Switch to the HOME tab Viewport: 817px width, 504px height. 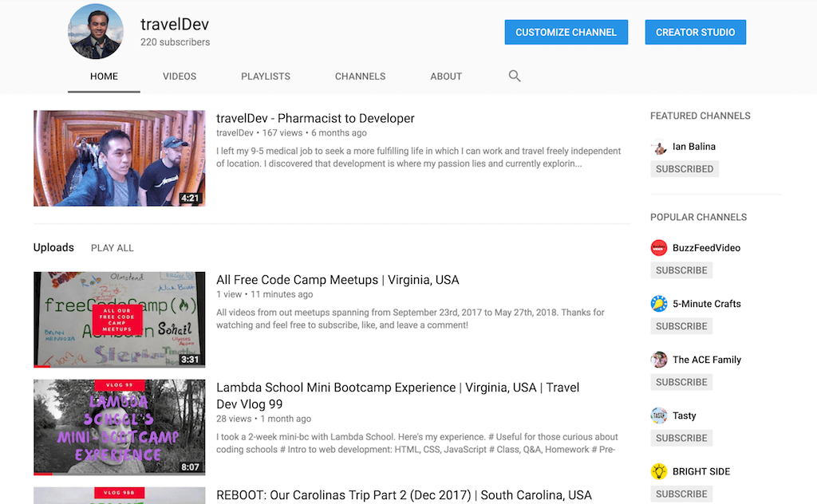[104, 77]
